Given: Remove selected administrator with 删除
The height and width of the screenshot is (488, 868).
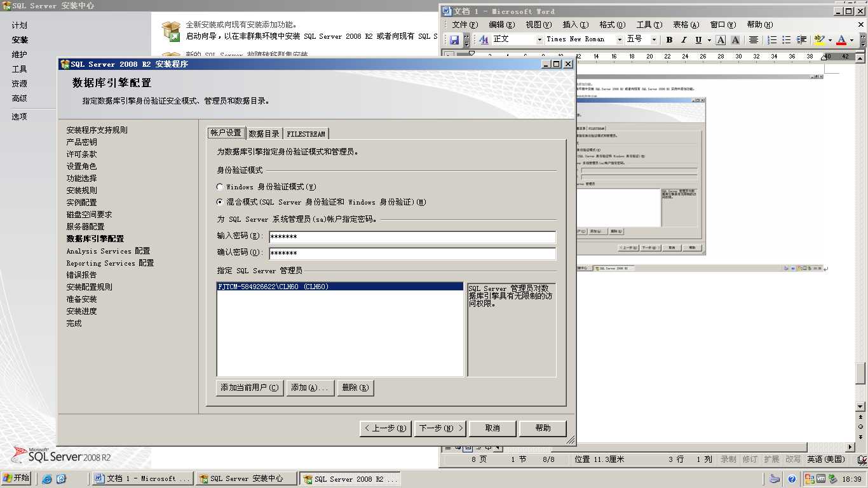Looking at the screenshot, I should click(x=355, y=388).
